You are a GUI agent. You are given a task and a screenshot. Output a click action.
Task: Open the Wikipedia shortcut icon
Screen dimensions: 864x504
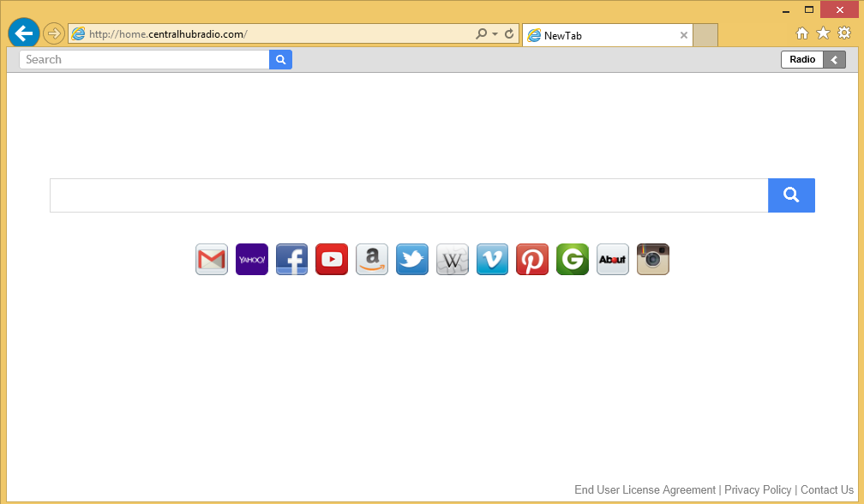coord(453,260)
